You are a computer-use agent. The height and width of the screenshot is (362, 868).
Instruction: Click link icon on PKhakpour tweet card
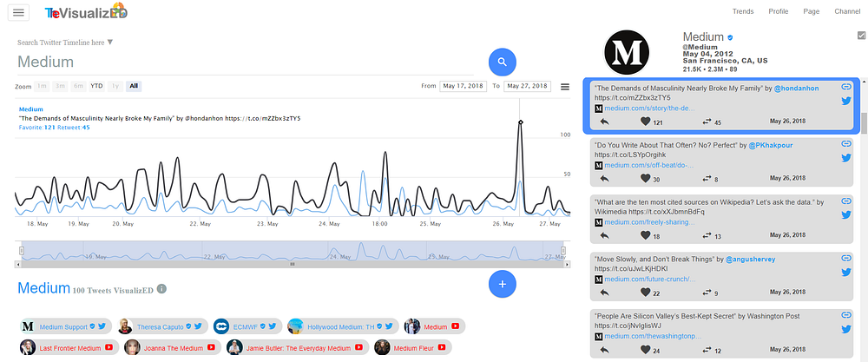(845, 144)
